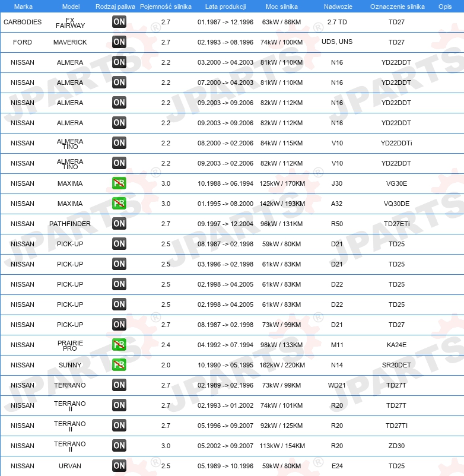Screen dimensions: 464x476
Task: Select the CARBODIES brand cell
Action: [23, 22]
